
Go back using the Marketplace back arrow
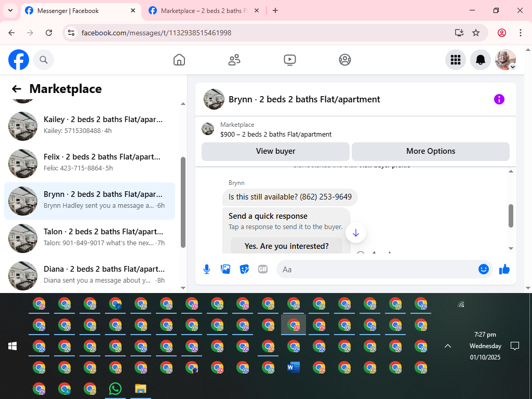[16, 89]
